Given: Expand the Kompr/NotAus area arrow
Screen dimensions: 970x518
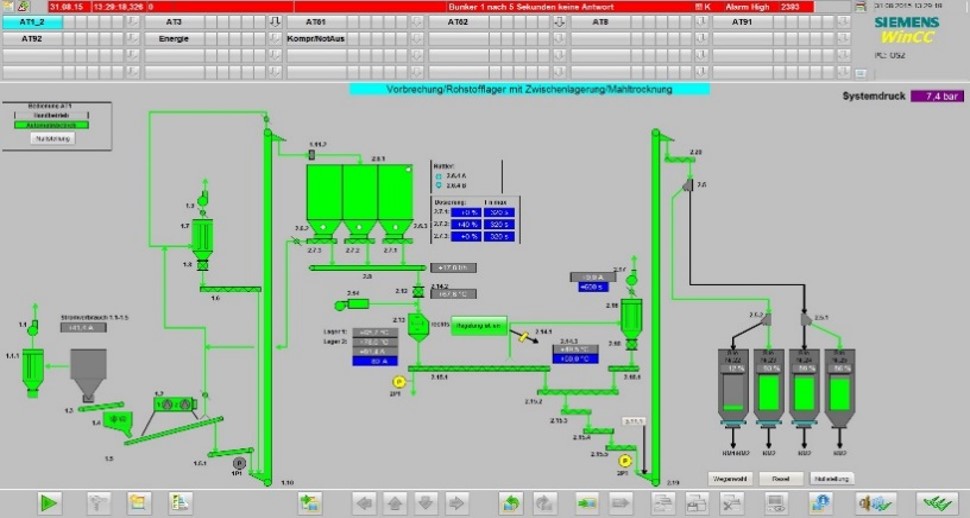Looking at the screenshot, I should tap(418, 38).
